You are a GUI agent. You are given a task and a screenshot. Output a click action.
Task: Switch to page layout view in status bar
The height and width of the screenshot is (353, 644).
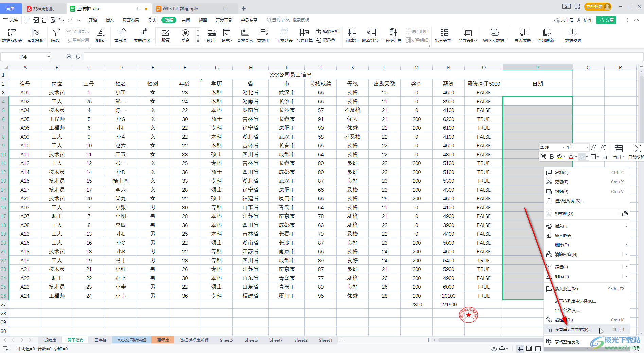point(529,349)
